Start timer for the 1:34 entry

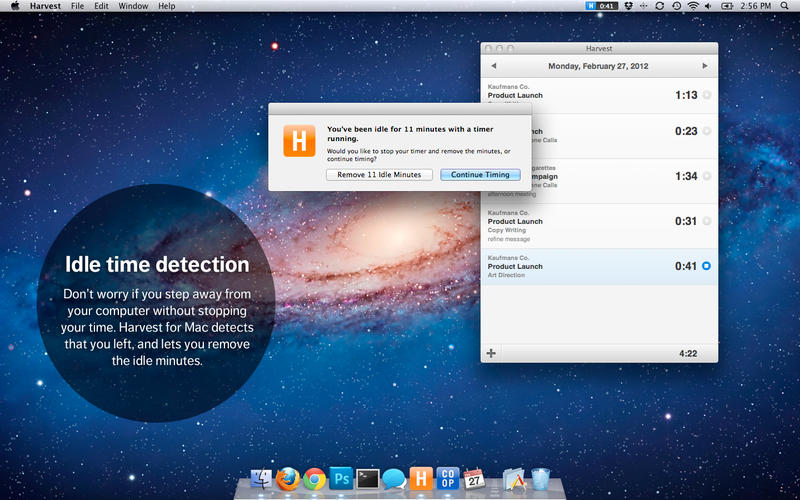[x=706, y=176]
